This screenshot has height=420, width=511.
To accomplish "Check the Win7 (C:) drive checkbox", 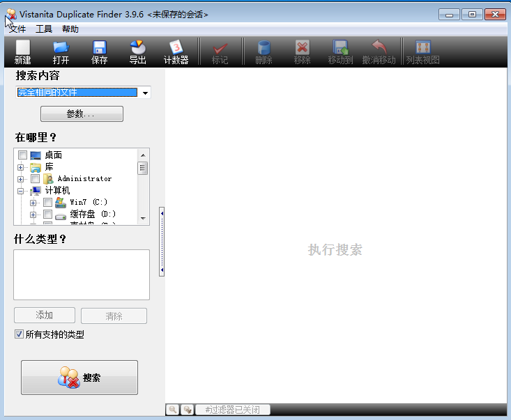I will 47,202.
